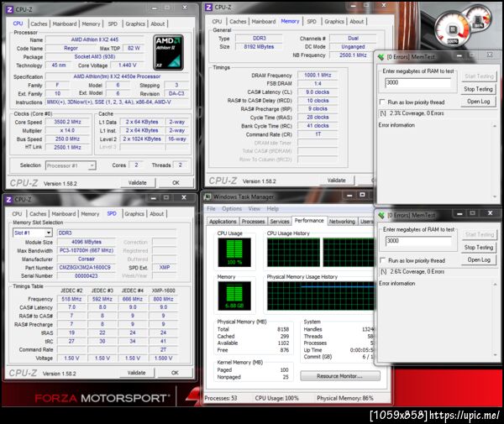Select CPU tab in Memory window
This screenshot has height=424, width=504.
tap(217, 22)
